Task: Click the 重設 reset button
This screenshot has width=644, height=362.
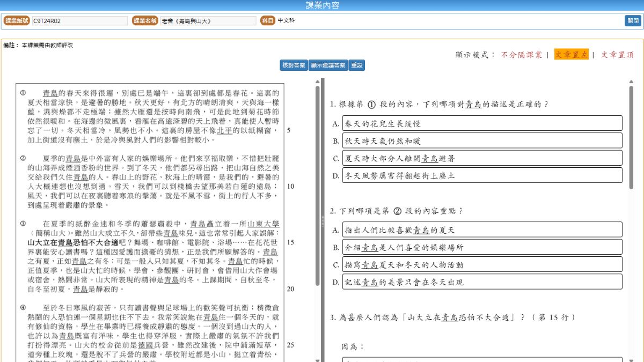Action: point(356,65)
